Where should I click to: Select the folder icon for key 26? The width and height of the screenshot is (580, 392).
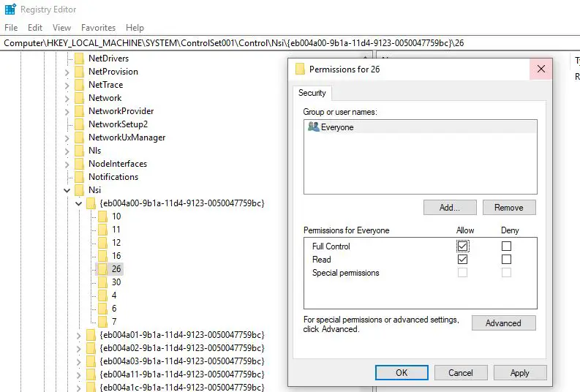(103, 269)
